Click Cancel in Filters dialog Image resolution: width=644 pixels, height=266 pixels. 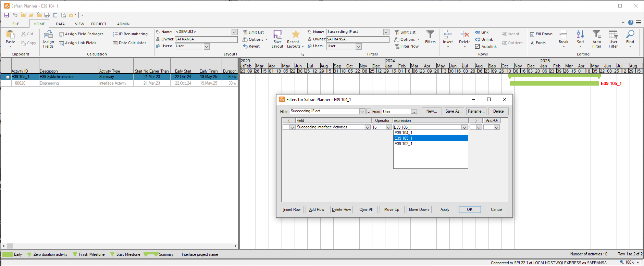[497, 210]
